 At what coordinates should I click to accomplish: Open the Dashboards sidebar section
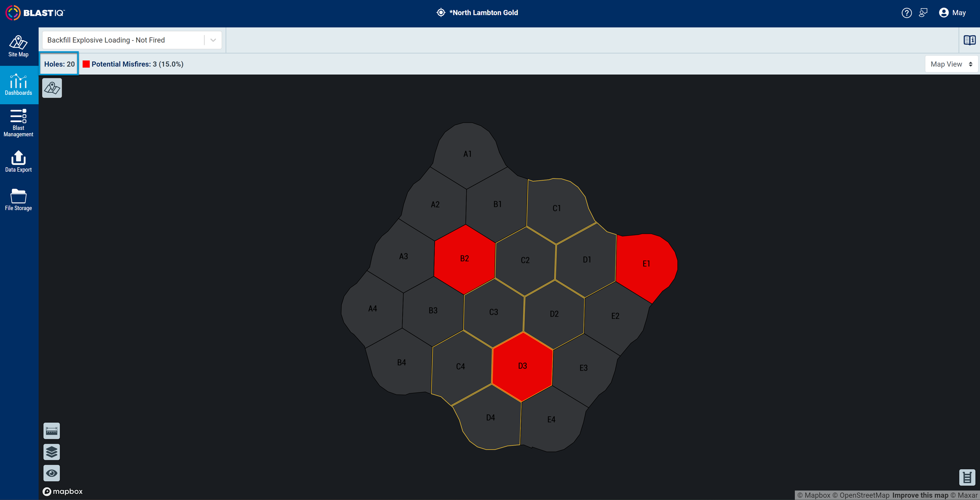[19, 85]
